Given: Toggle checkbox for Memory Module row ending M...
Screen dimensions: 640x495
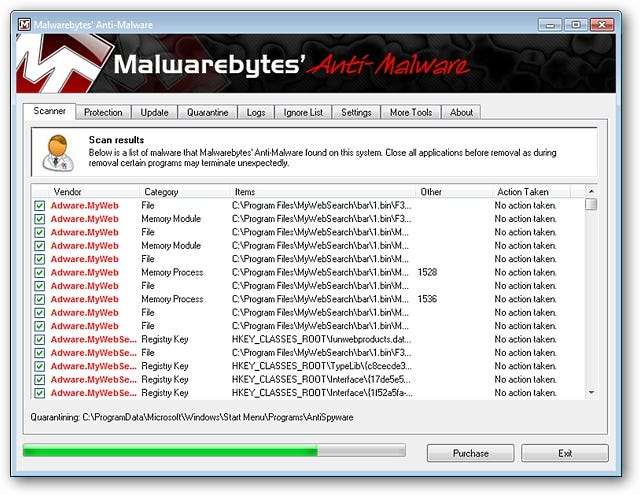Looking at the screenshot, I should [40, 246].
